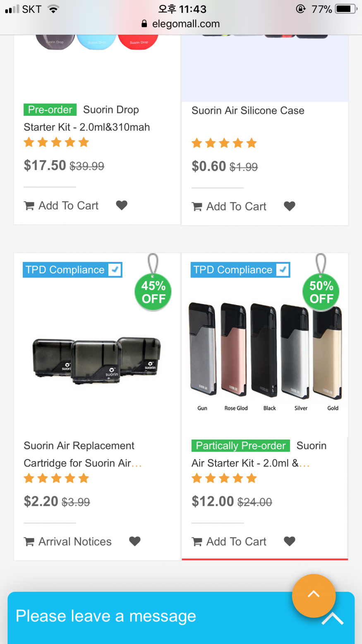Open Suorin Air Replacement Cartridge title link
Screen dimensions: 362x644
pos(79,454)
